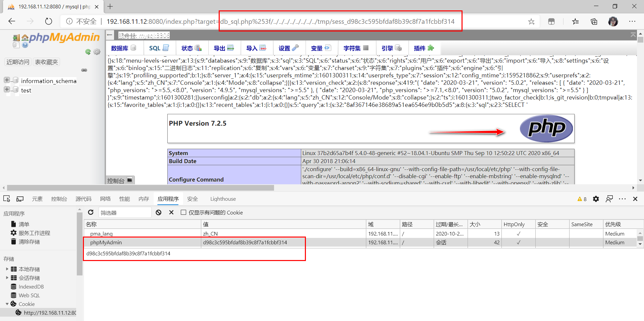
Task: Click the 8 warnings indicator in DevTools
Action: (582, 199)
